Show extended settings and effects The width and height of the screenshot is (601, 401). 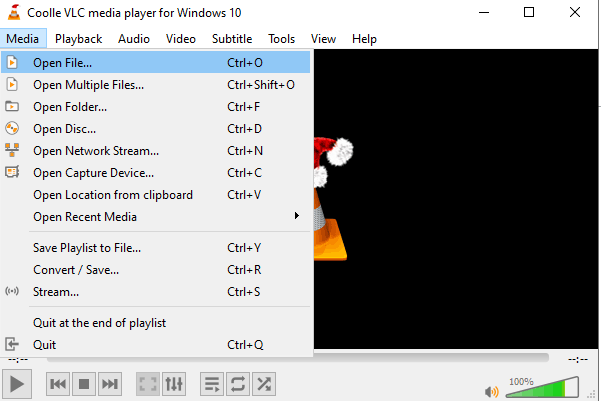click(x=173, y=384)
